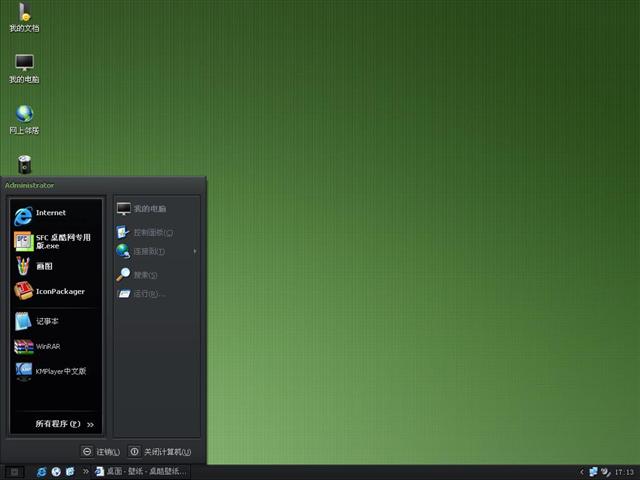Launch Internet from the Start menu
The image size is (640, 480).
[55, 215]
